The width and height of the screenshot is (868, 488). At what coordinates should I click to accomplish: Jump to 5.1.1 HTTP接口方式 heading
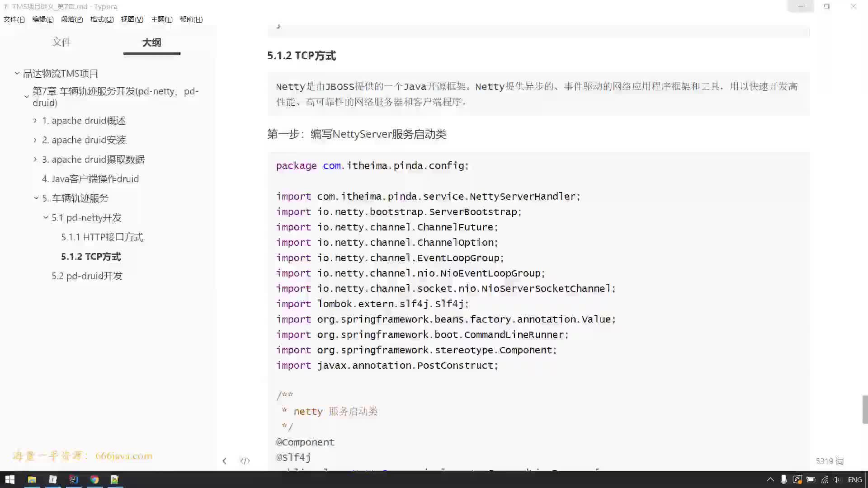[102, 237]
